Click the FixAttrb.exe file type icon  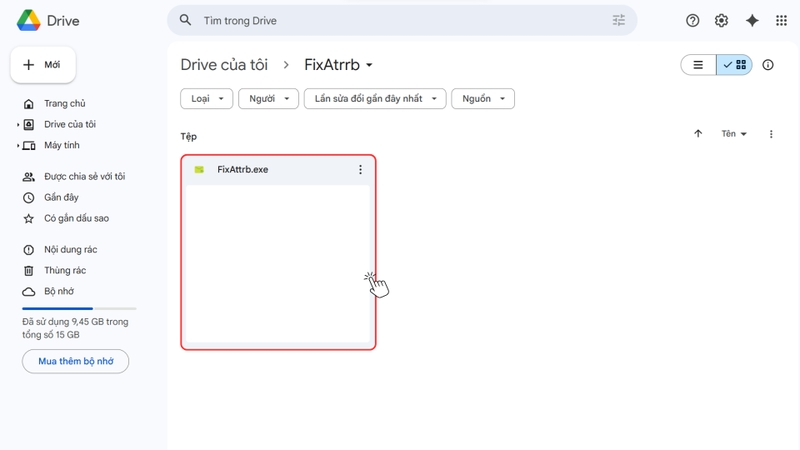click(x=199, y=169)
